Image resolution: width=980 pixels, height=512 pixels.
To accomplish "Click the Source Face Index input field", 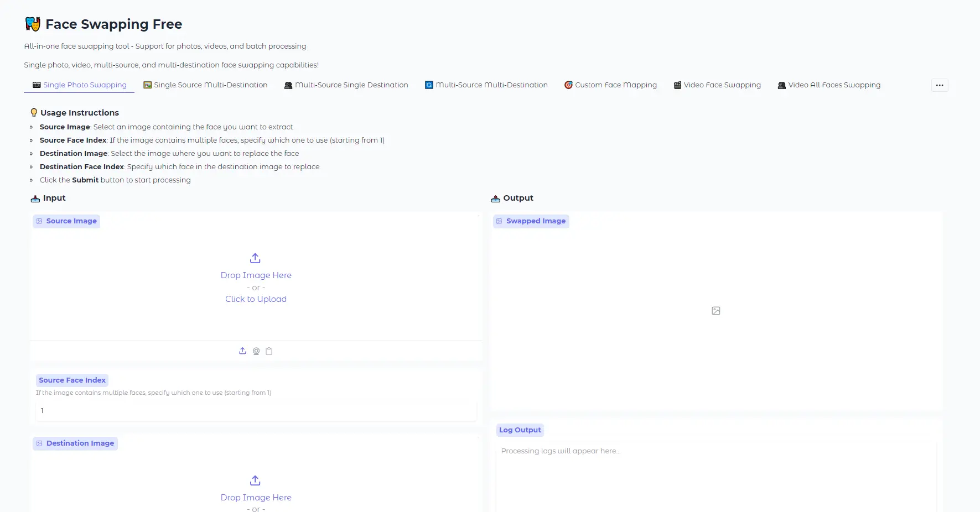I will [x=256, y=411].
